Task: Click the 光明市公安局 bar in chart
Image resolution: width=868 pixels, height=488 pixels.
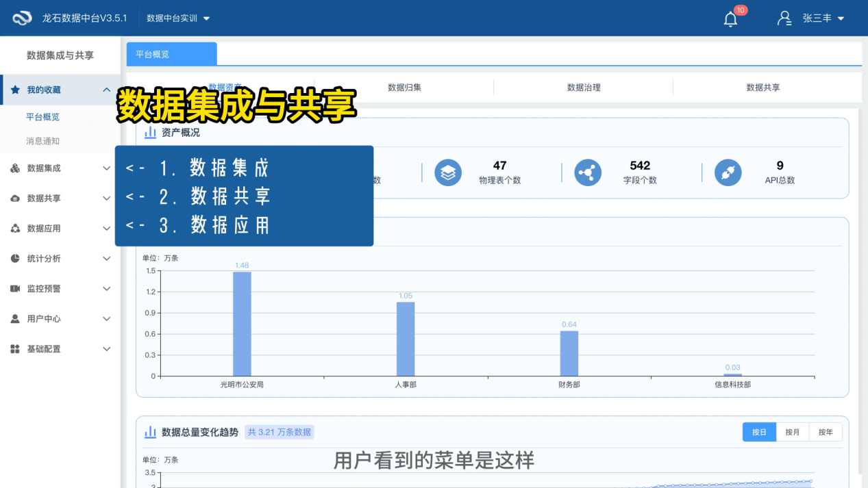Action: (x=241, y=322)
